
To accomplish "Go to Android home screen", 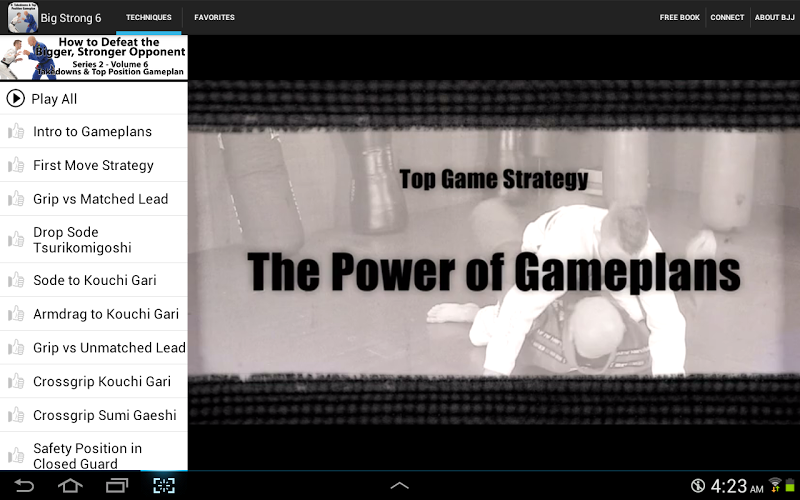I will click(70, 485).
